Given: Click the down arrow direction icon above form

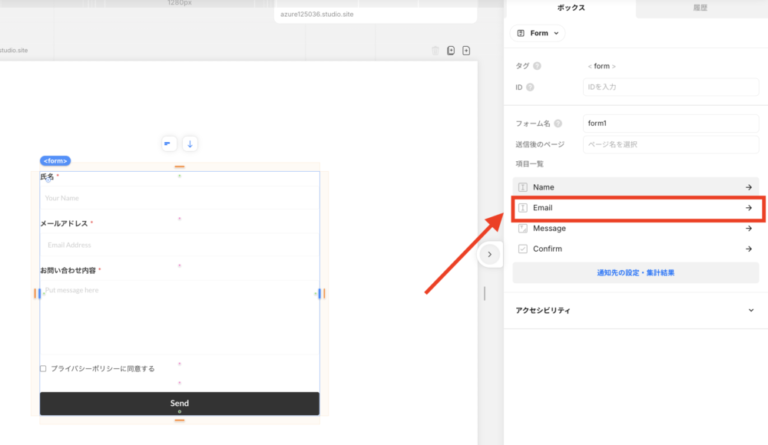Looking at the screenshot, I should coord(189,144).
